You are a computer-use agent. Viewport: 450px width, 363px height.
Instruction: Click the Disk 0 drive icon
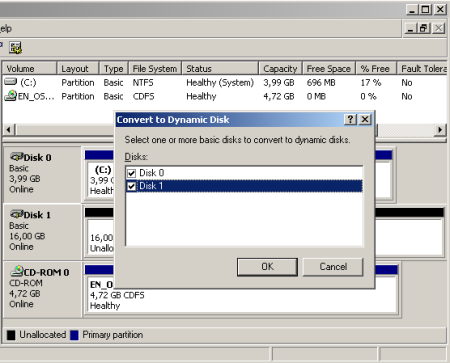tap(16, 157)
